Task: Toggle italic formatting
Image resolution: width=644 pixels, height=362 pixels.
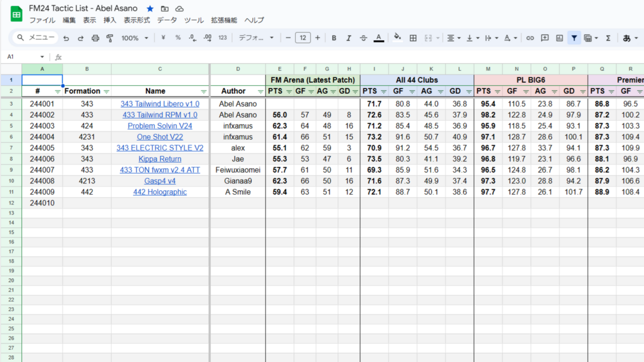Action: (348, 38)
